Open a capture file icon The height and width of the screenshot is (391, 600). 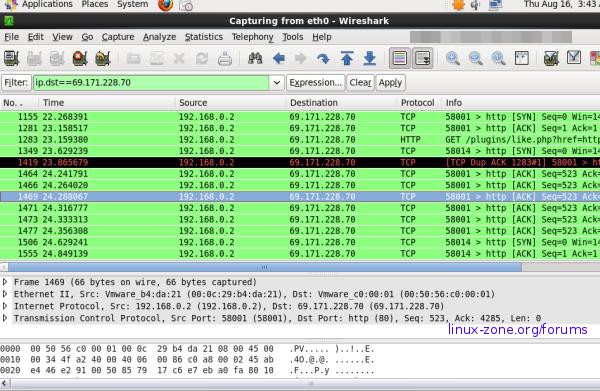click(134, 59)
